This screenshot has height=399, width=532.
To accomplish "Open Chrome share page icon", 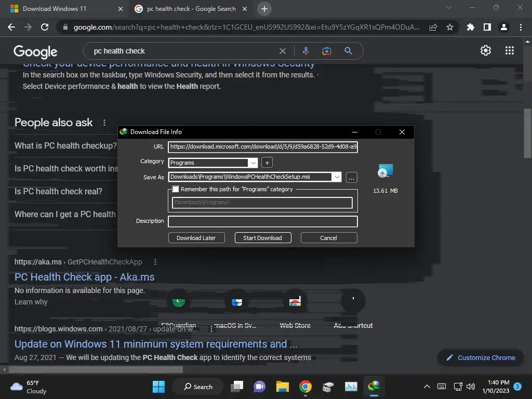I will (x=433, y=27).
